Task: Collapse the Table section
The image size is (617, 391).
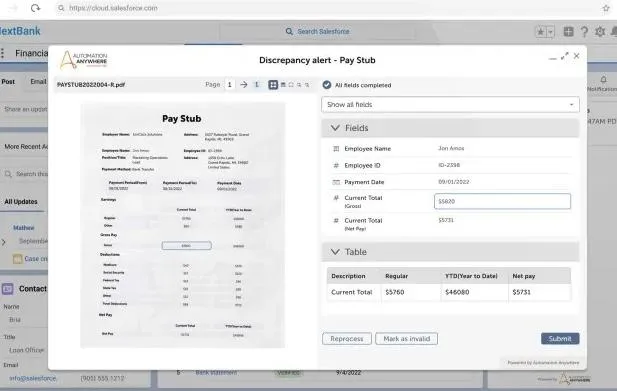Action: coord(335,252)
